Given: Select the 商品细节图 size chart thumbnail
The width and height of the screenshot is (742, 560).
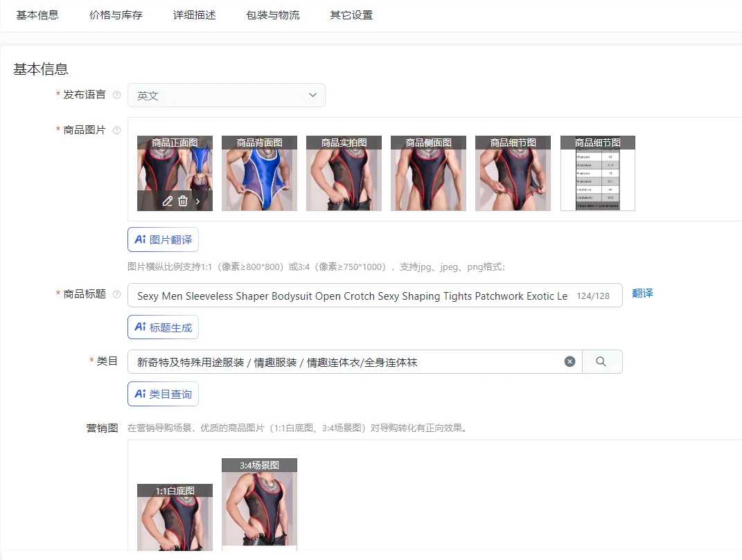Looking at the screenshot, I should [x=598, y=173].
